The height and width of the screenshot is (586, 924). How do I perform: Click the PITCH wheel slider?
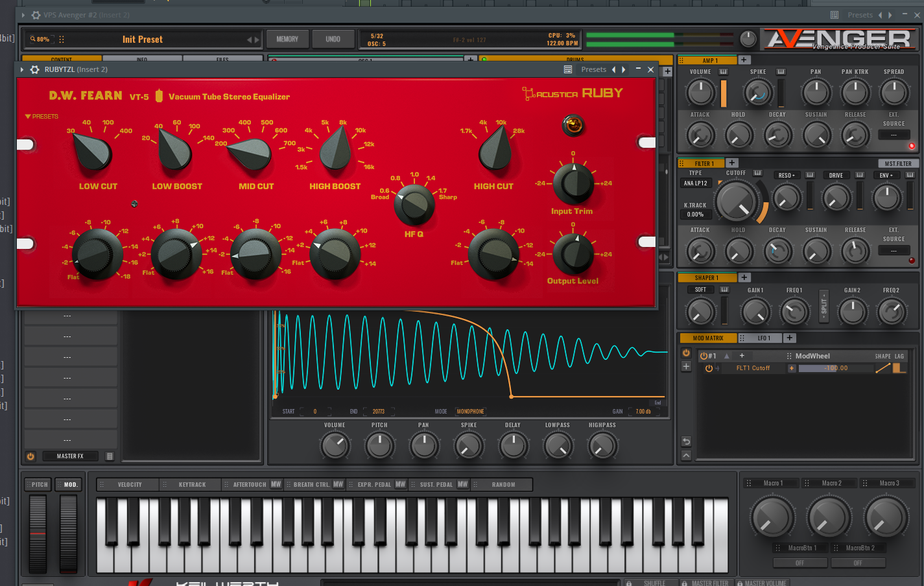(38, 533)
